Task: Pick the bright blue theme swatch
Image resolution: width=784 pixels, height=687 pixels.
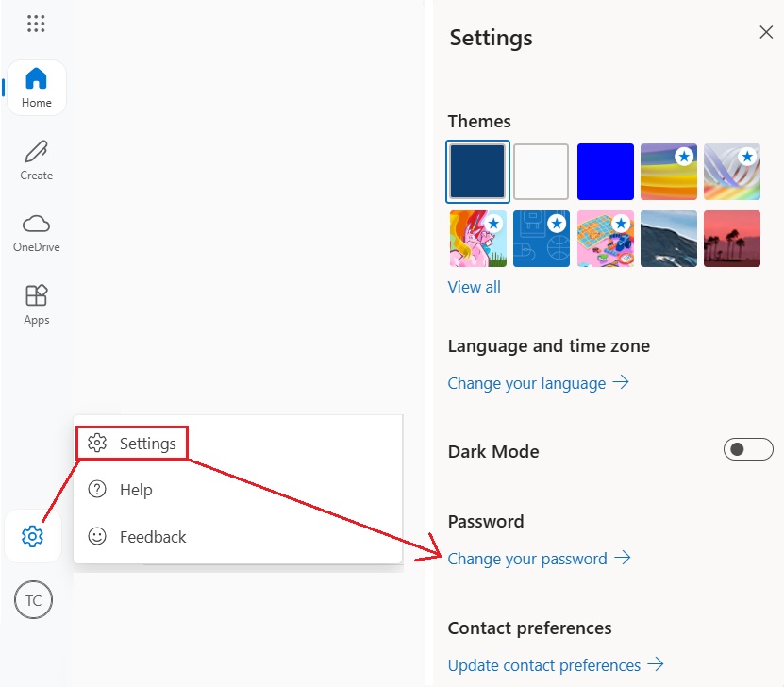Action: click(605, 172)
